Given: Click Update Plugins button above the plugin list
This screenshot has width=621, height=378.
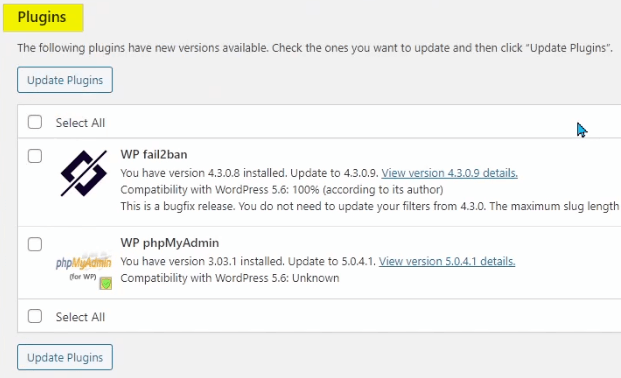Looking at the screenshot, I should [x=65, y=80].
